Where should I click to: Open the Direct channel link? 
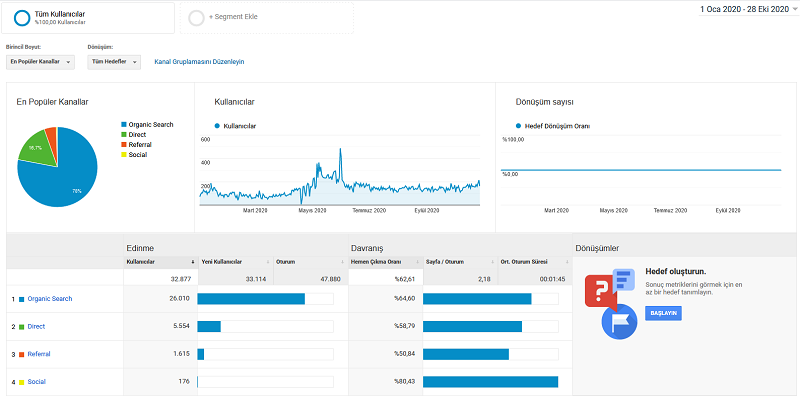click(36, 326)
